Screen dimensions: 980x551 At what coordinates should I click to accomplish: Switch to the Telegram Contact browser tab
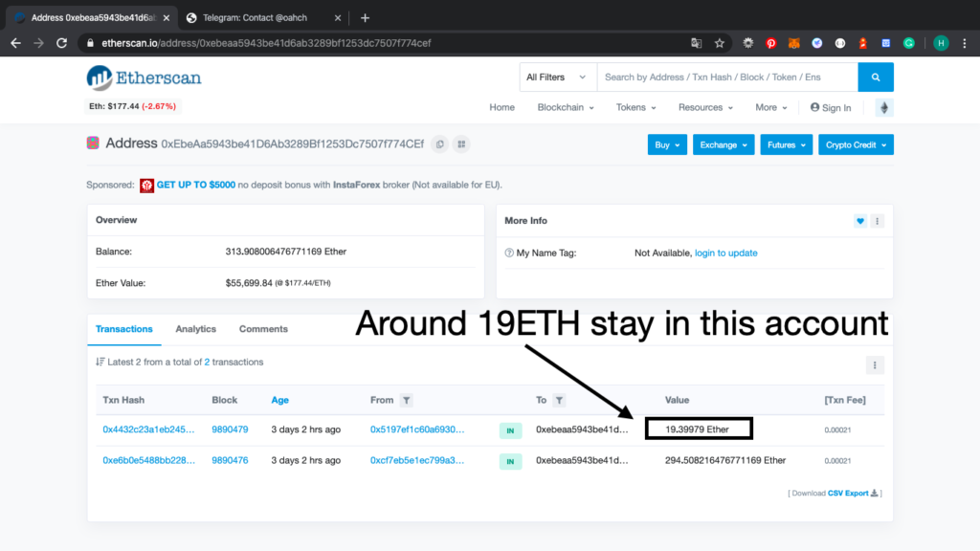[x=264, y=18]
